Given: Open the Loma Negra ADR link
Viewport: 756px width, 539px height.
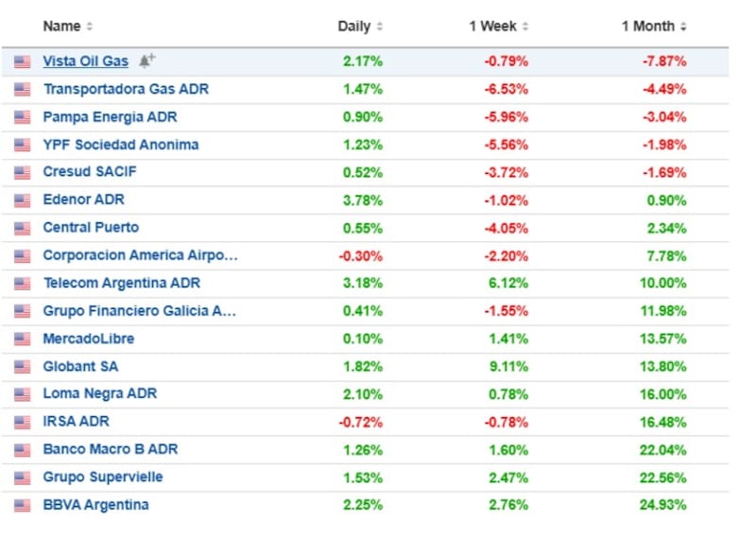Looking at the screenshot, I should click(x=99, y=394).
